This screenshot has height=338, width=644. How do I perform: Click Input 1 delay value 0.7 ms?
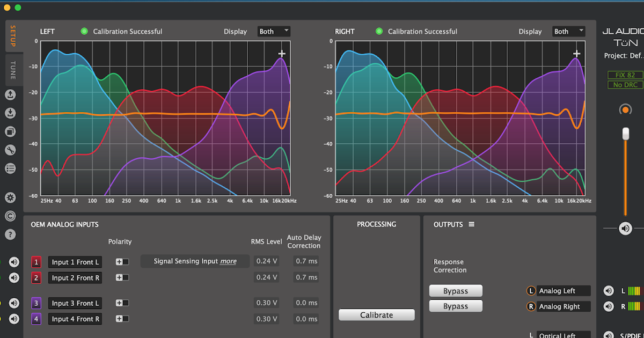click(306, 261)
